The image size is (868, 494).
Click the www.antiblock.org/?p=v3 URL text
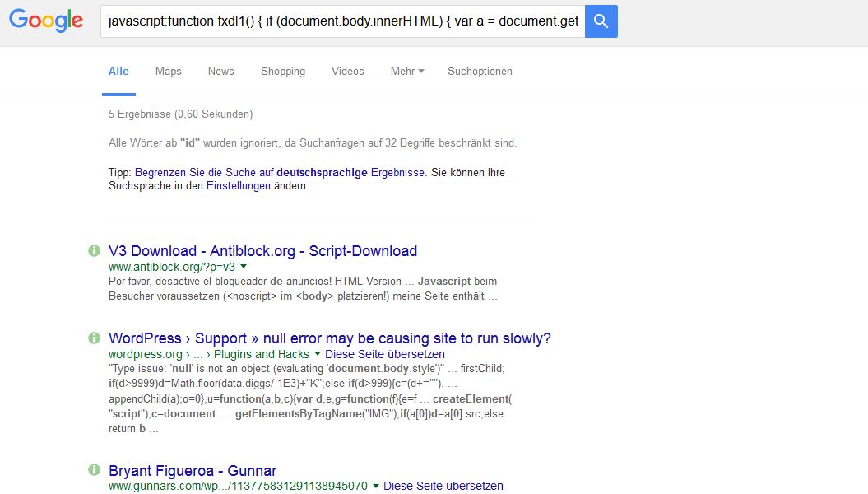172,267
